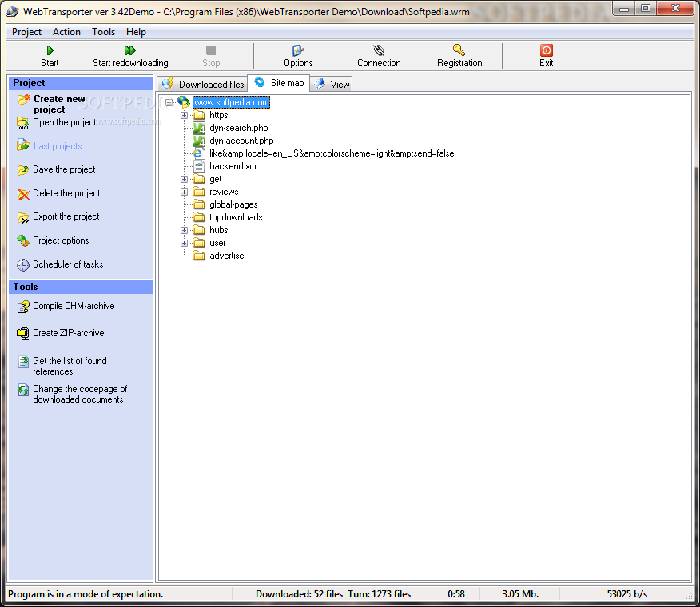Click the Create new project icon
The width and height of the screenshot is (700, 607).
23,100
